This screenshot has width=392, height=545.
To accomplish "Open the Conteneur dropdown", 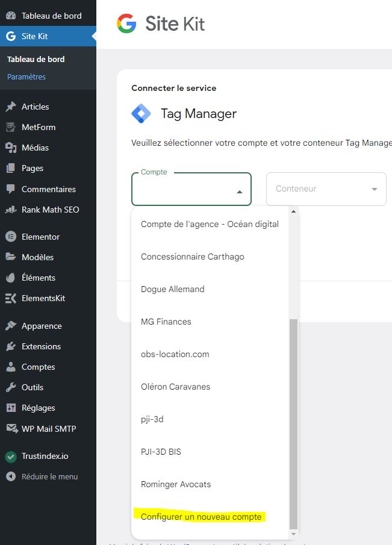I will (x=326, y=189).
